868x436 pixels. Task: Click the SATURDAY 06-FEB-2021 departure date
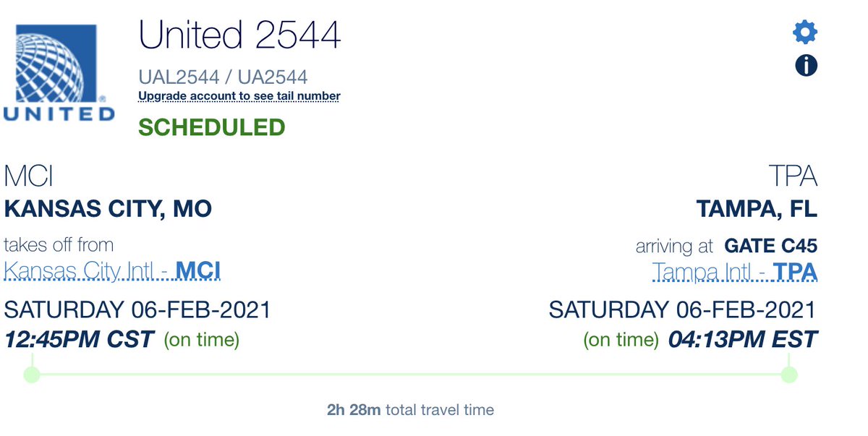137,309
